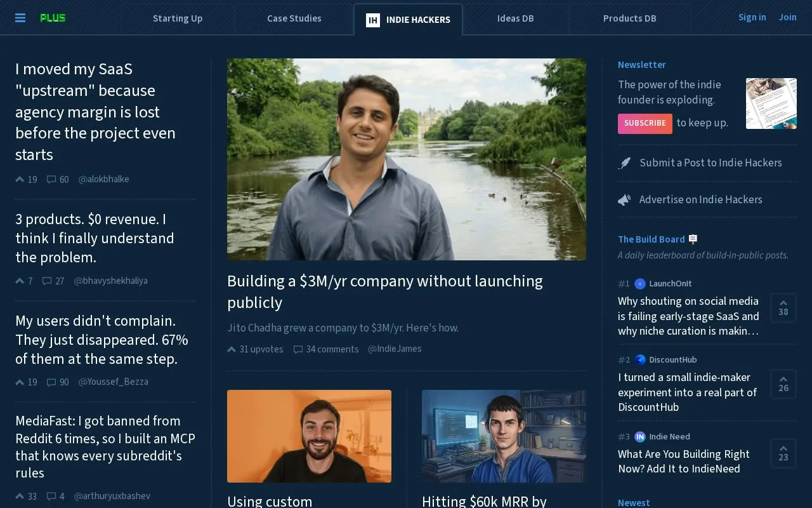The height and width of the screenshot is (508, 812).
Task: Select the Products DB tab
Action: click(x=630, y=18)
